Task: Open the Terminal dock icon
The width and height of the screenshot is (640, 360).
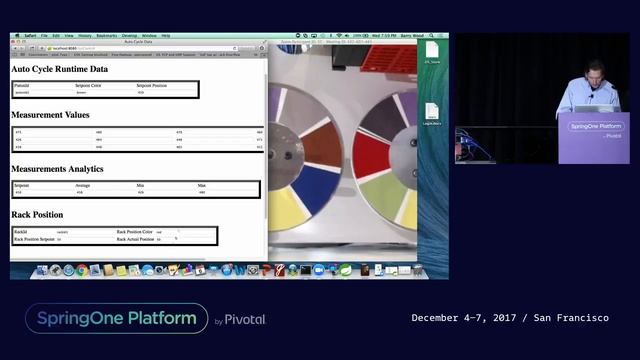Action: pyautogui.click(x=305, y=270)
